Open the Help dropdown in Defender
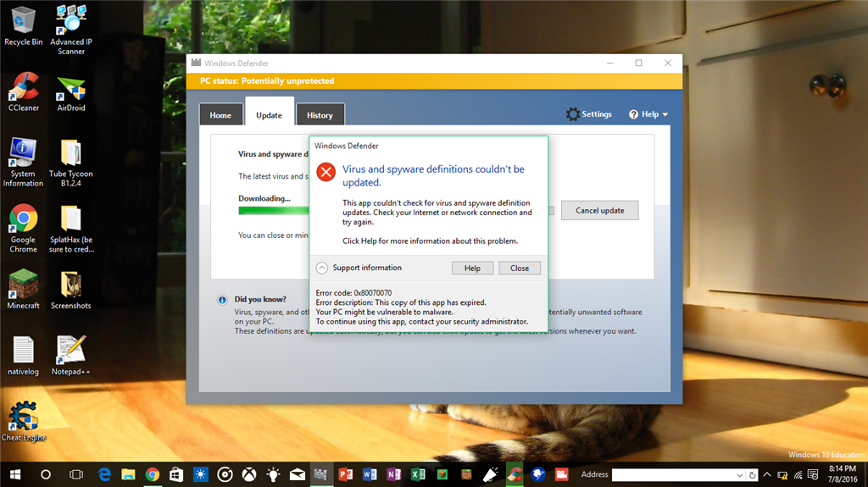 click(x=648, y=114)
